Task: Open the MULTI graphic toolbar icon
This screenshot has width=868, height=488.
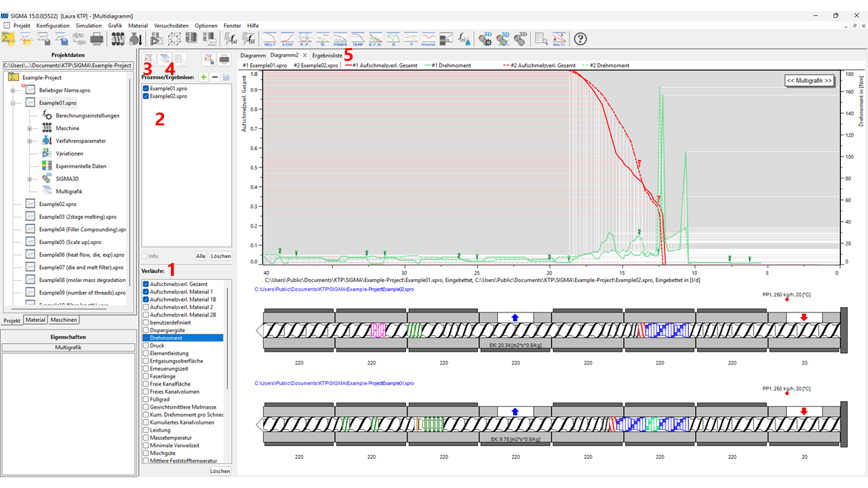Action: tap(558, 39)
